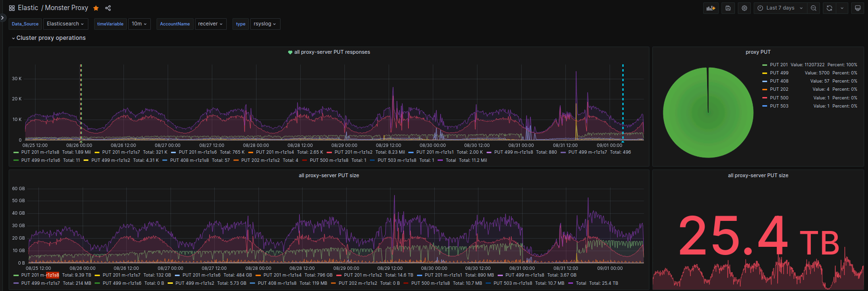Toggle PUT 408 series in pie legend
Image resolution: width=868 pixels, height=291 pixels.
[779, 81]
